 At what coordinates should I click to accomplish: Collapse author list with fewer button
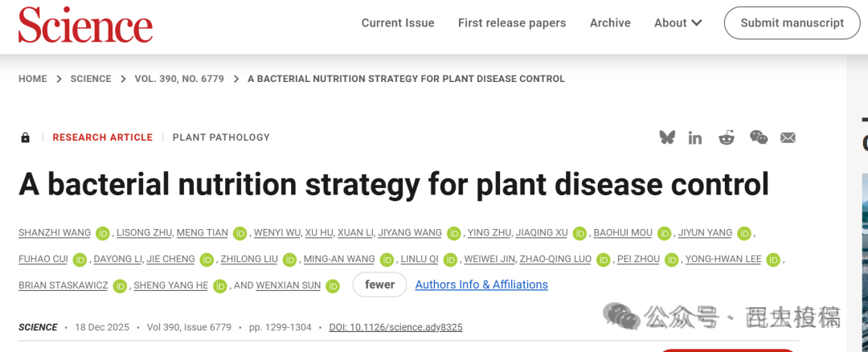pyautogui.click(x=379, y=284)
